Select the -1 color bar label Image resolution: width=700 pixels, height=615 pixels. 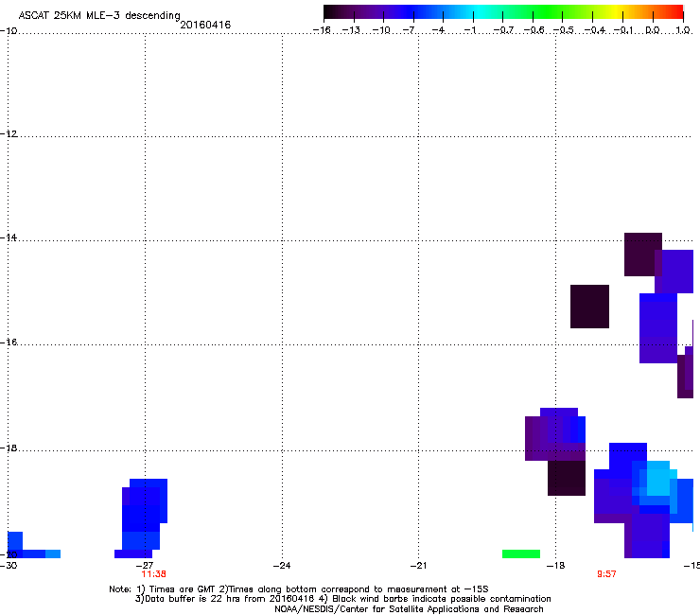click(469, 30)
